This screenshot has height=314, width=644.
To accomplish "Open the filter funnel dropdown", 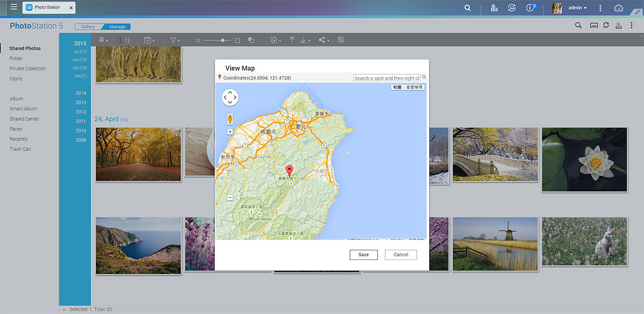I will (x=174, y=40).
